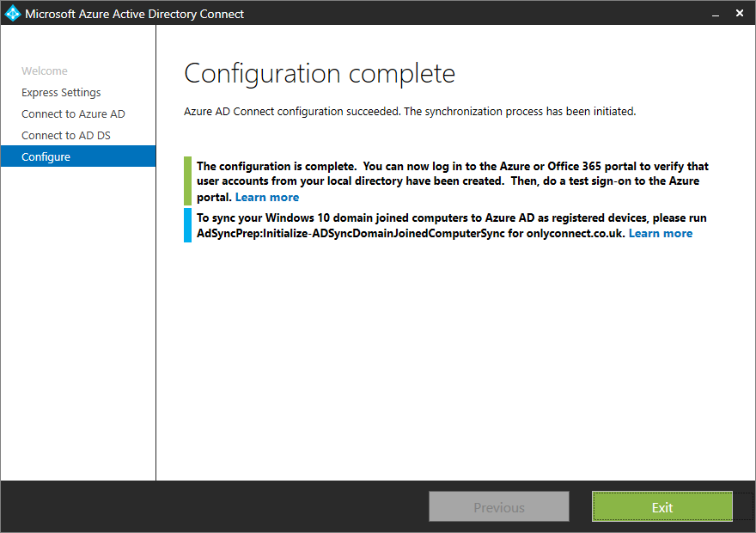Go to Connect to Azure AD step
Screen dimensions: 756x533
pyautogui.click(x=73, y=113)
